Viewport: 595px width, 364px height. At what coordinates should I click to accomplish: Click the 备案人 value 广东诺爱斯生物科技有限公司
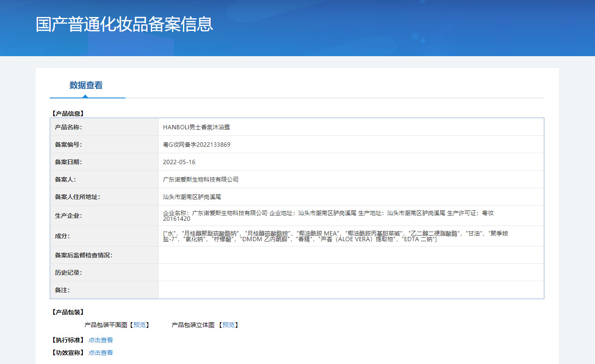point(201,179)
